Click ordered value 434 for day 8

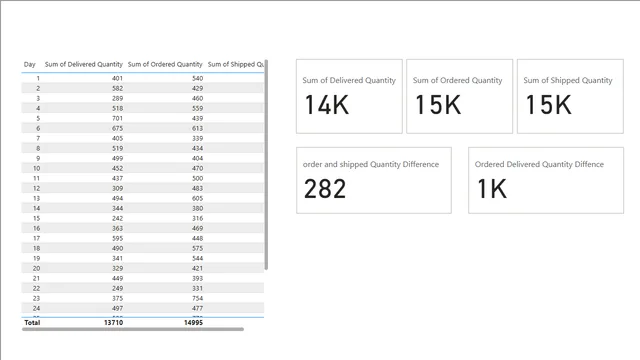198,148
